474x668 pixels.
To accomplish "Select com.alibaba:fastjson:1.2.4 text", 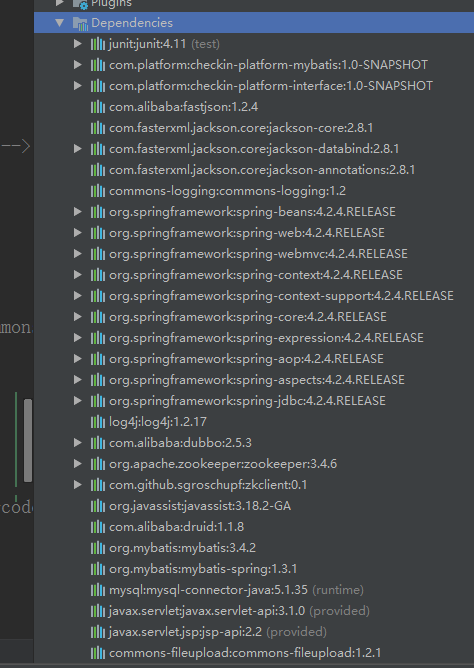I will (184, 107).
